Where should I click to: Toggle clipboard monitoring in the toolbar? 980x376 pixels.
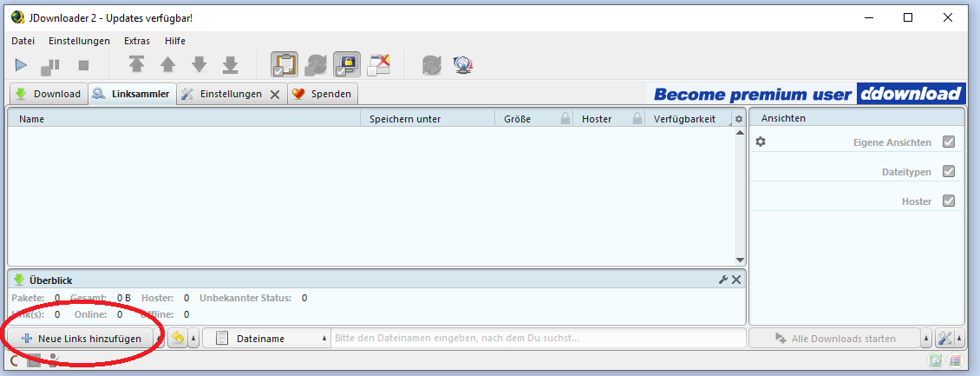[284, 64]
